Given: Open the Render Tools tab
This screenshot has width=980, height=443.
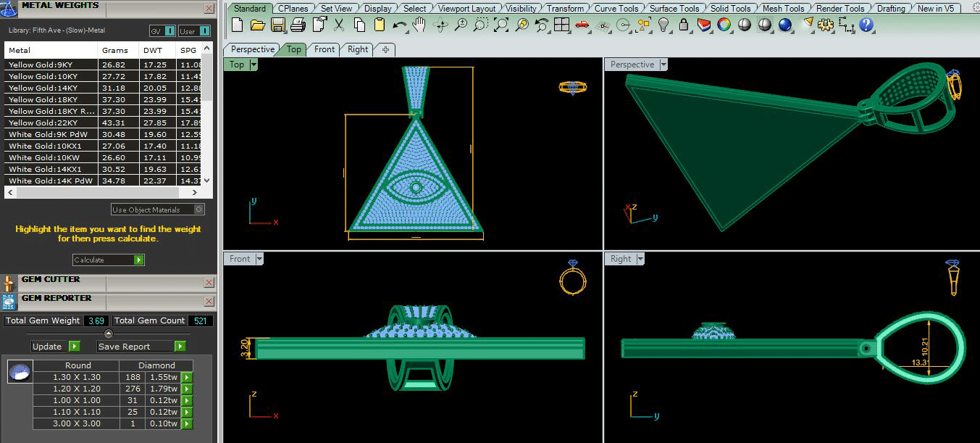Looking at the screenshot, I should 840,9.
